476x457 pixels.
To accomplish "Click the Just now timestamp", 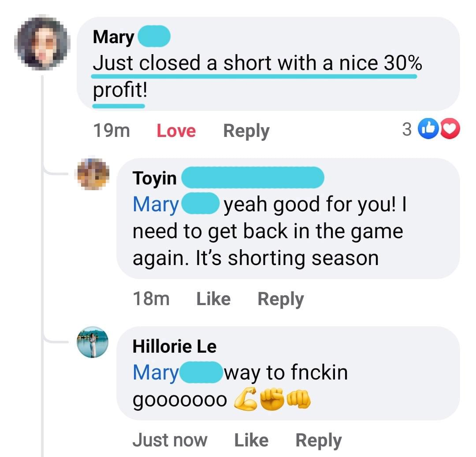I will [170, 440].
